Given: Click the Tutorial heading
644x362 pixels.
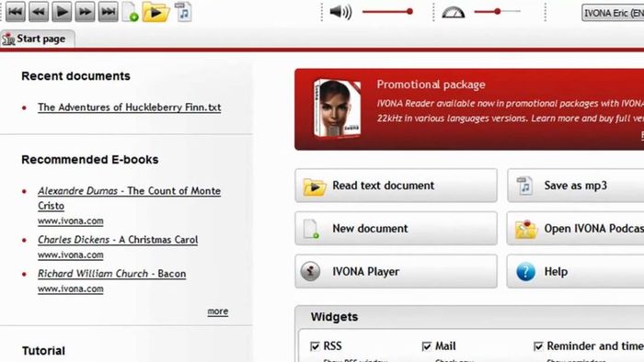Looking at the screenshot, I should pyautogui.click(x=43, y=351).
